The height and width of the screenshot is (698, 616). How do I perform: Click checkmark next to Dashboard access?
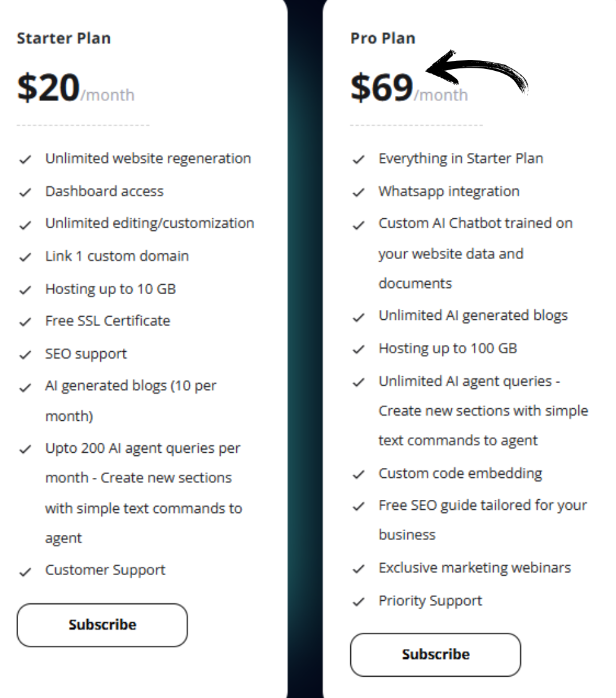[25, 193]
